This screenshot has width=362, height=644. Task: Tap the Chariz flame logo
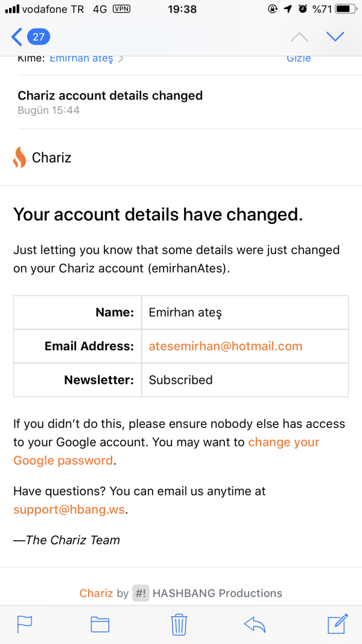19,158
